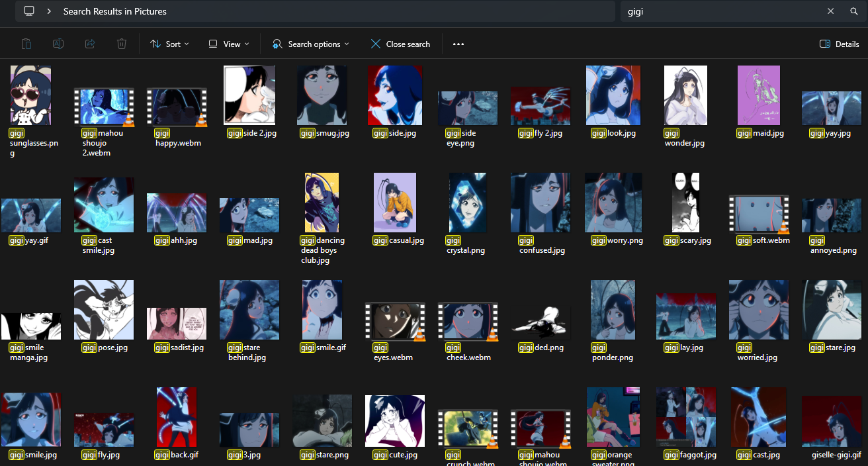
Task: Click the Share icon in toolbar
Action: [x=90, y=44]
